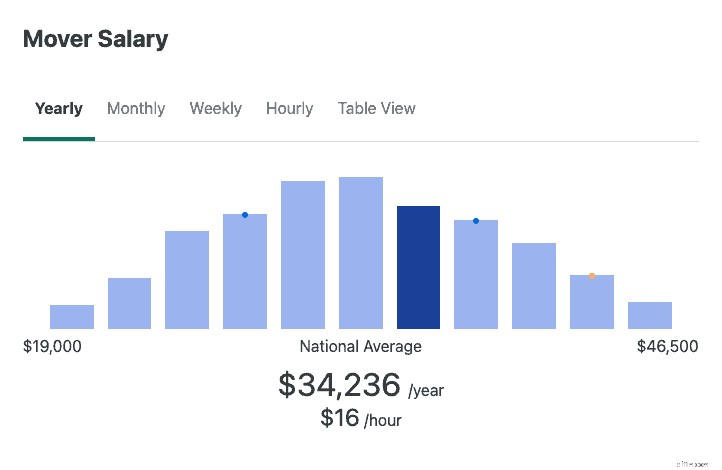The width and height of the screenshot is (722, 470).
Task: Click the shortest bar at the left end
Action: (x=72, y=317)
